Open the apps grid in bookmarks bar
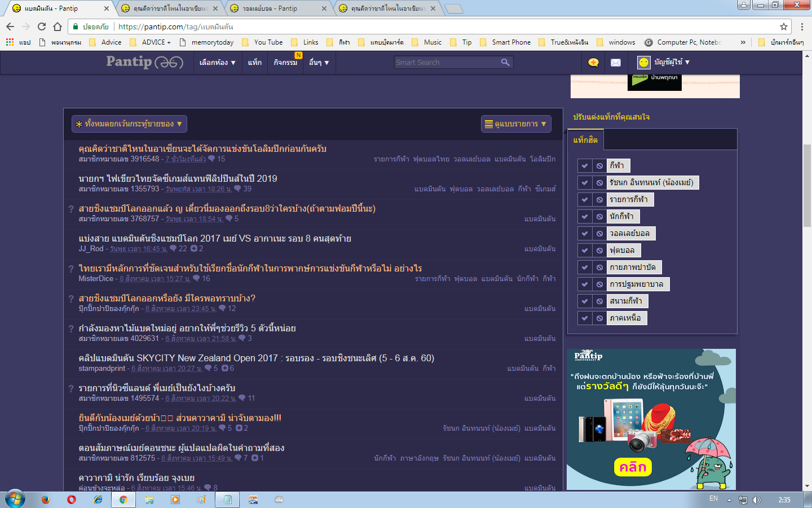This screenshot has width=812, height=508. point(10,42)
